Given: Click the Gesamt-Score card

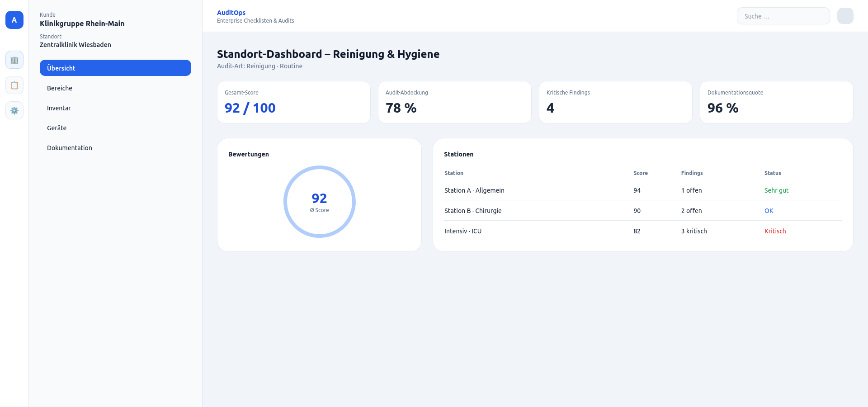Looking at the screenshot, I should pyautogui.click(x=293, y=102).
